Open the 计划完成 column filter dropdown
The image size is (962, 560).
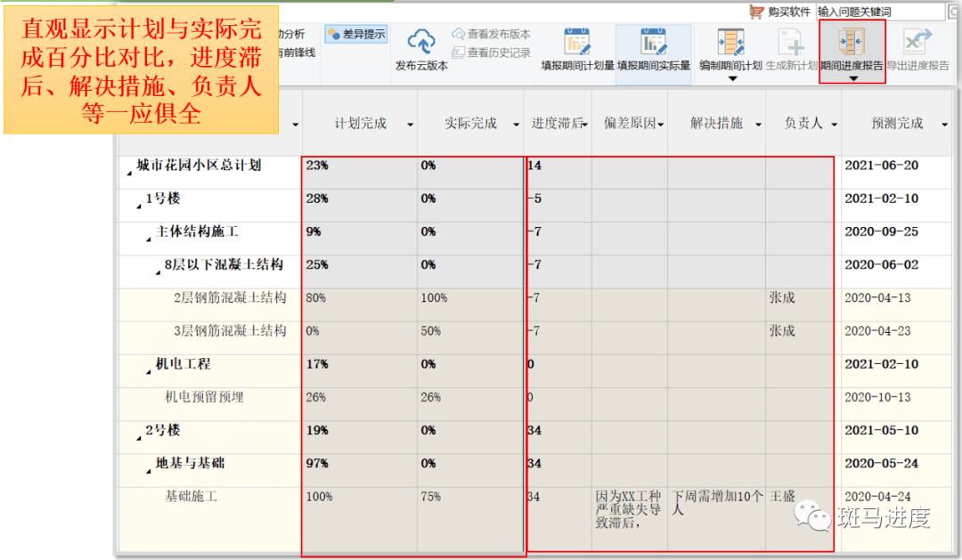click(x=410, y=125)
